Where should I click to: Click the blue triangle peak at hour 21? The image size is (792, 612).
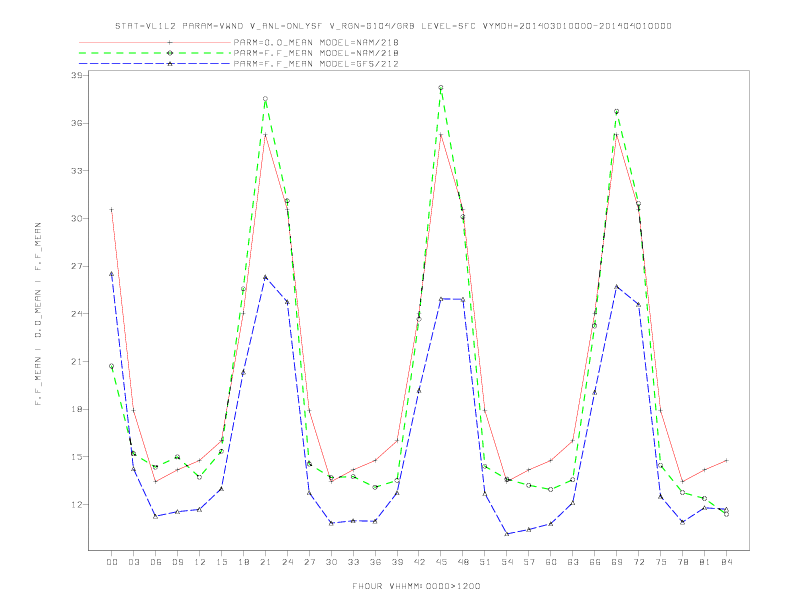(265, 277)
